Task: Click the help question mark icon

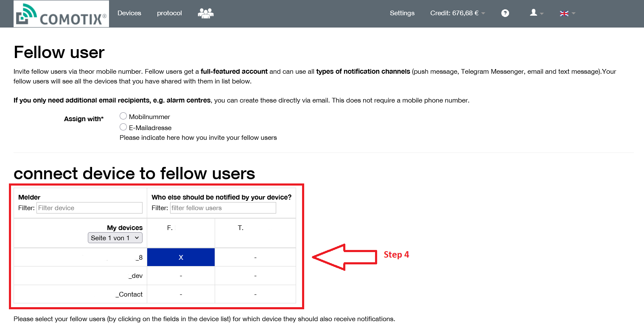Action: click(x=505, y=13)
